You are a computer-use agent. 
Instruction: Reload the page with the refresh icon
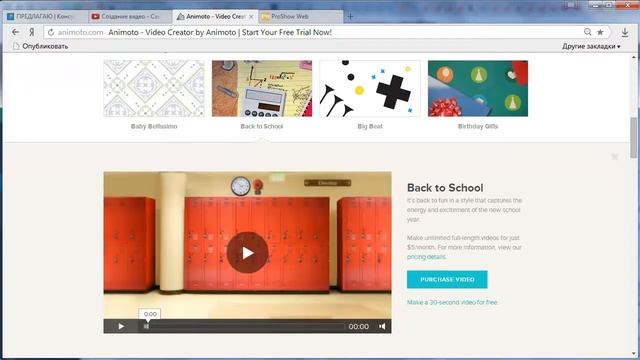(51, 32)
